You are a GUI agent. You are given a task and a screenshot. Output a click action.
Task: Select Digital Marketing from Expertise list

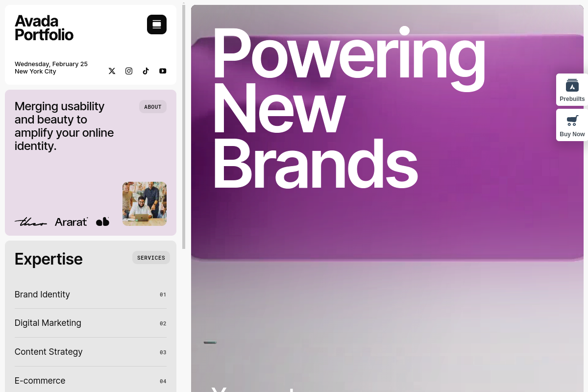(48, 323)
